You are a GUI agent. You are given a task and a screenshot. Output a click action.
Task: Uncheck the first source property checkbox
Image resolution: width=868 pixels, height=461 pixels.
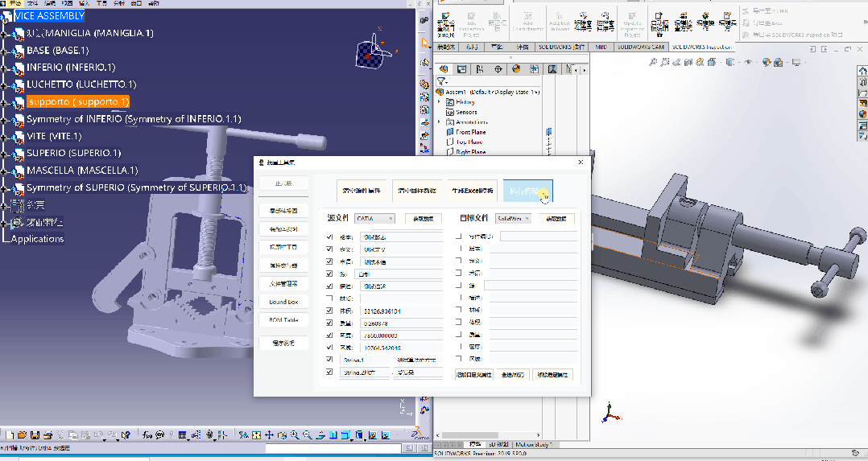(x=329, y=237)
